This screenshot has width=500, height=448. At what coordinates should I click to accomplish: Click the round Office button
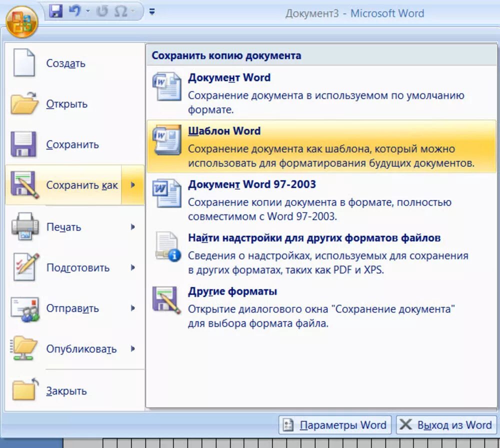click(21, 22)
